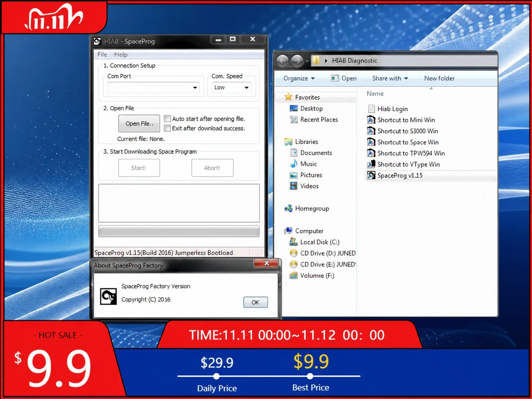Click the Desktop icon in Favorites

pyautogui.click(x=294, y=108)
